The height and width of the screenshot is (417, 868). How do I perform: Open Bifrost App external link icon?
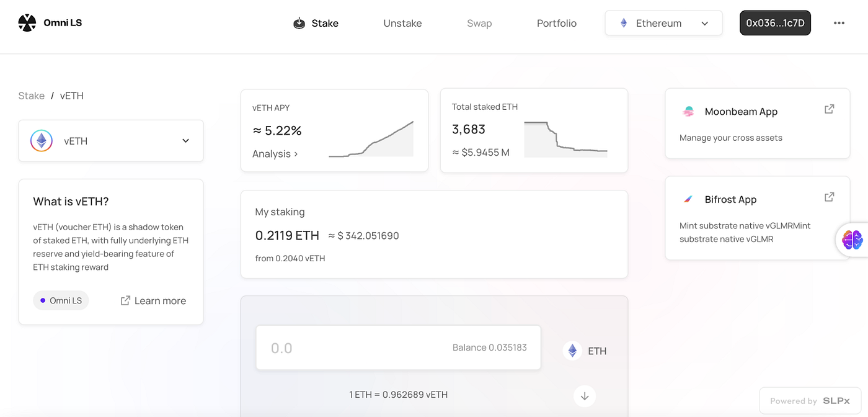[x=829, y=197]
